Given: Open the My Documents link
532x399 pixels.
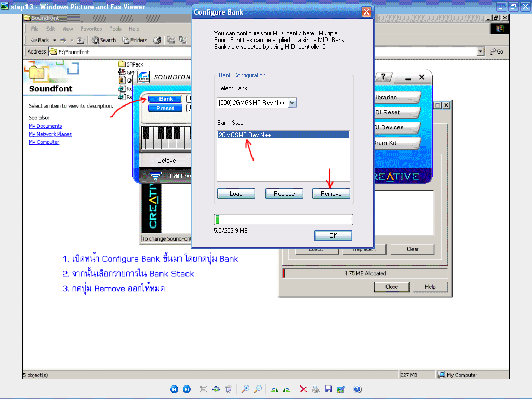Looking at the screenshot, I should (45, 126).
